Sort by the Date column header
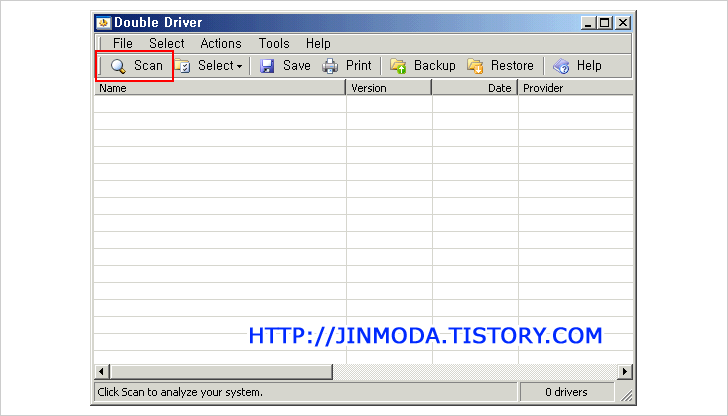728x416 pixels. pos(475,88)
